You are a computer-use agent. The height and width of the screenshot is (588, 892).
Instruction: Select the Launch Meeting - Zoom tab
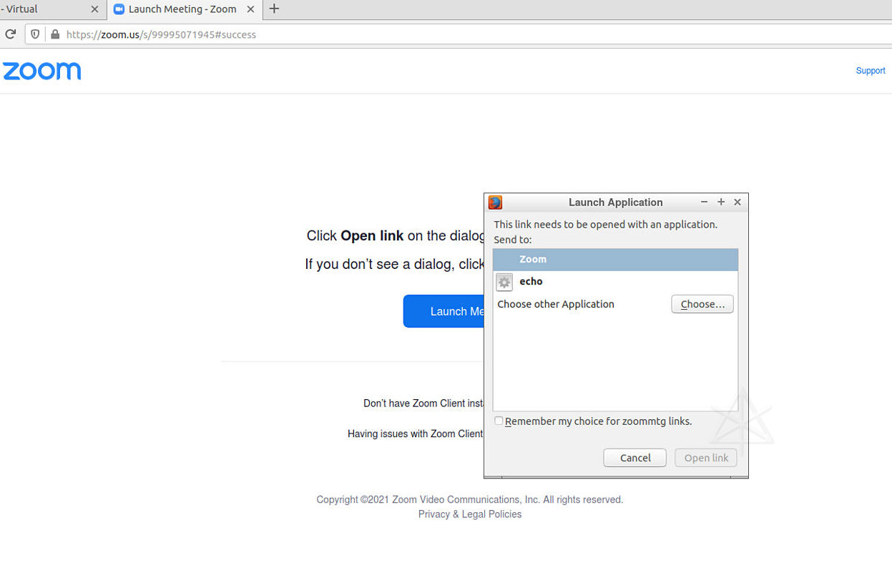182,9
